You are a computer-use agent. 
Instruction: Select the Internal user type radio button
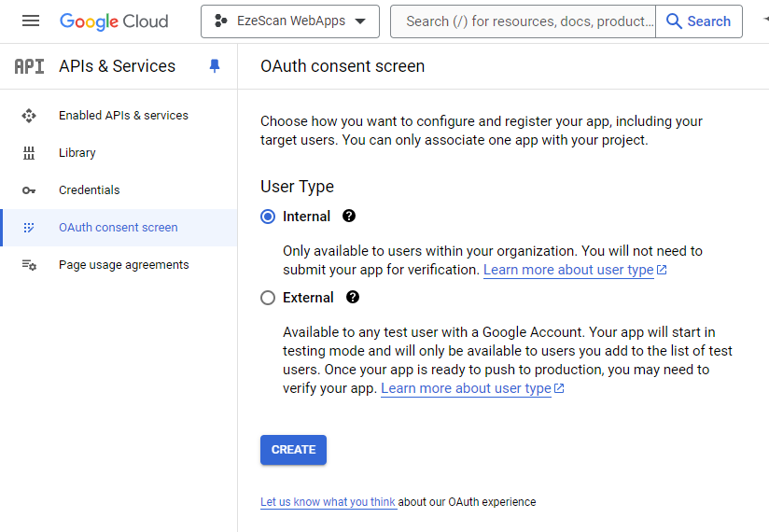click(x=268, y=217)
